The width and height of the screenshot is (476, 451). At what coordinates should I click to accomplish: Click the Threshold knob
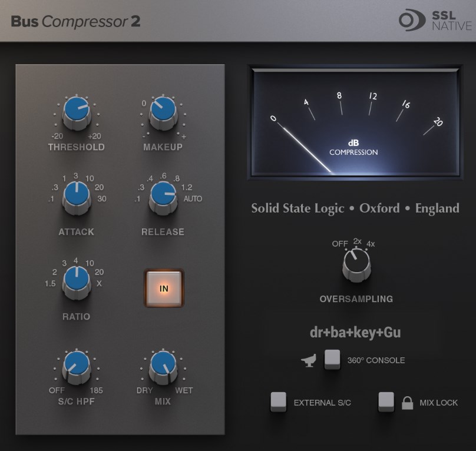point(77,111)
